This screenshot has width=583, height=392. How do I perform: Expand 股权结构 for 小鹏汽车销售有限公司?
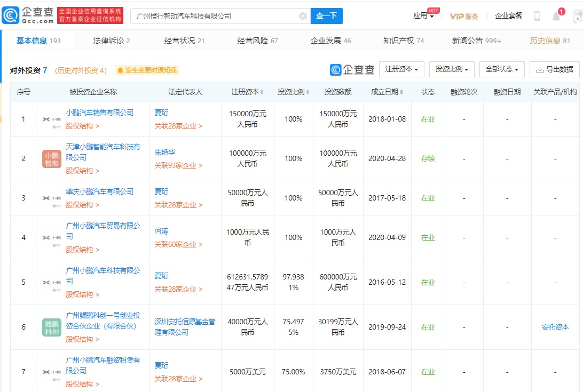[x=83, y=126]
